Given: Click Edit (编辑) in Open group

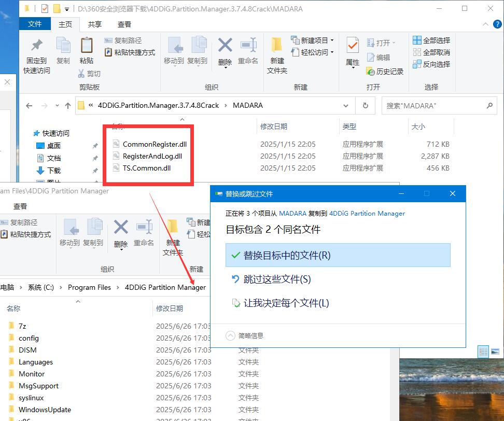Looking at the screenshot, I should click(x=379, y=58).
